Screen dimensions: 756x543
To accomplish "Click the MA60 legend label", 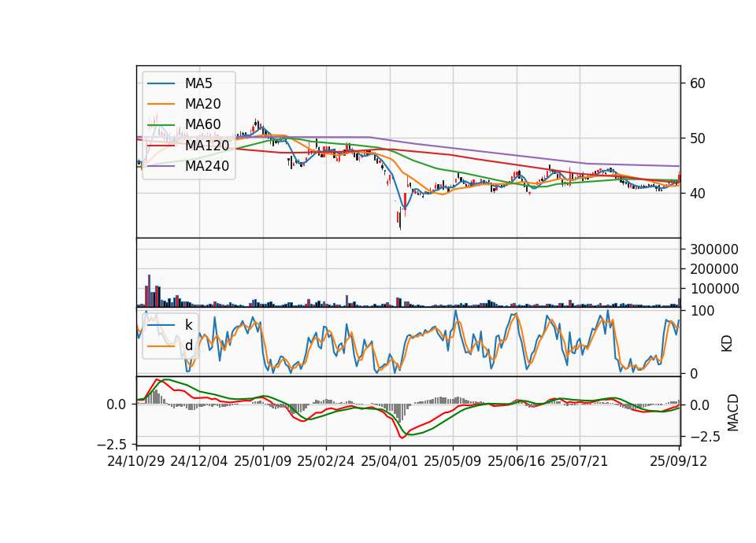I will pos(202,124).
